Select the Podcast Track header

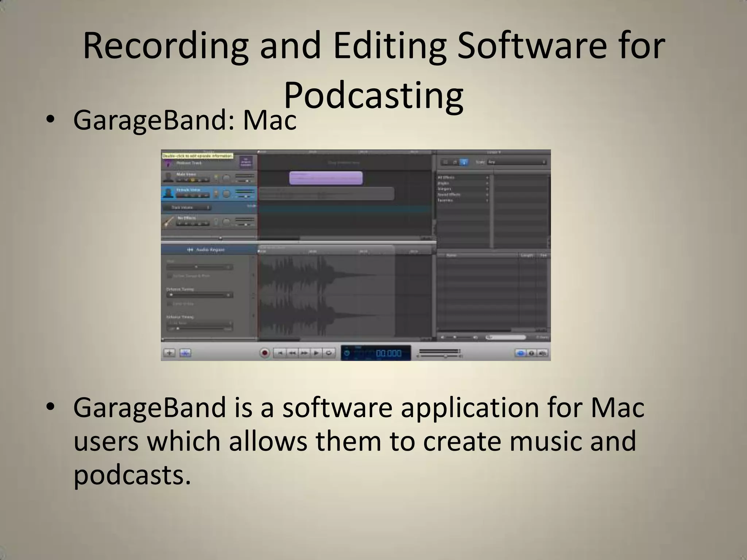point(209,162)
